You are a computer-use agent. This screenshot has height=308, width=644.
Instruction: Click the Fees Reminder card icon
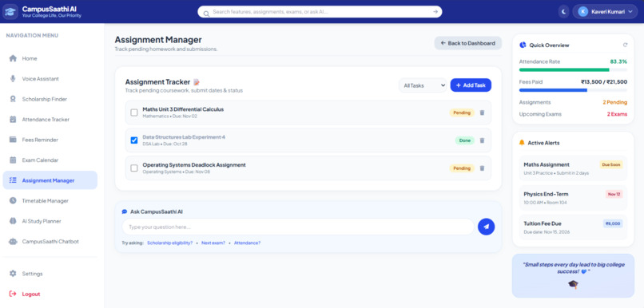13,140
